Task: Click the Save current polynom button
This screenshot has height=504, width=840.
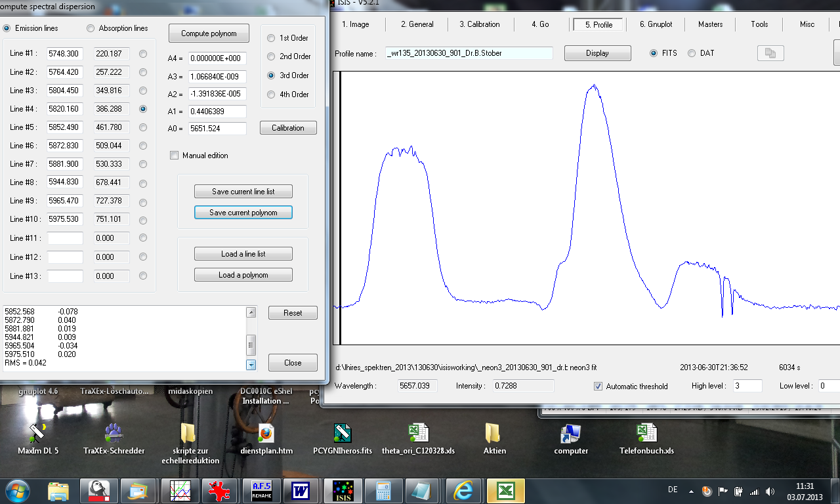Action: pos(243,212)
